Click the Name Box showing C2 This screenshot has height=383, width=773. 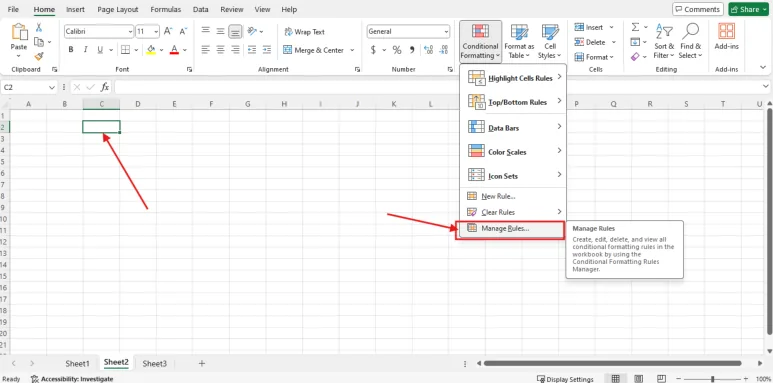[29, 87]
